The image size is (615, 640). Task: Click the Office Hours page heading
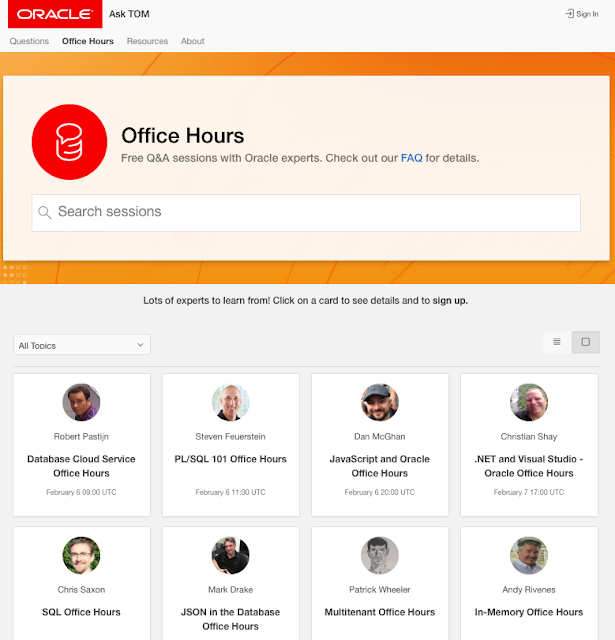click(x=183, y=136)
